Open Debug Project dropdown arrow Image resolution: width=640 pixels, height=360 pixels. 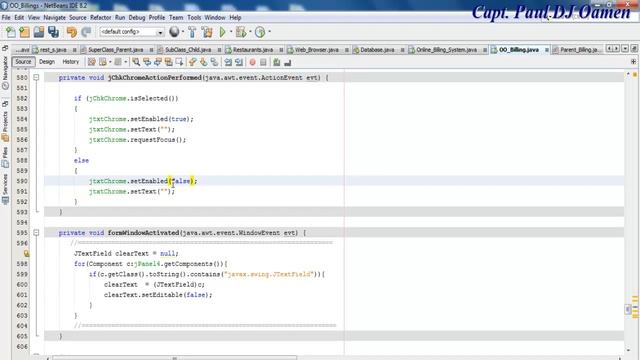click(250, 32)
